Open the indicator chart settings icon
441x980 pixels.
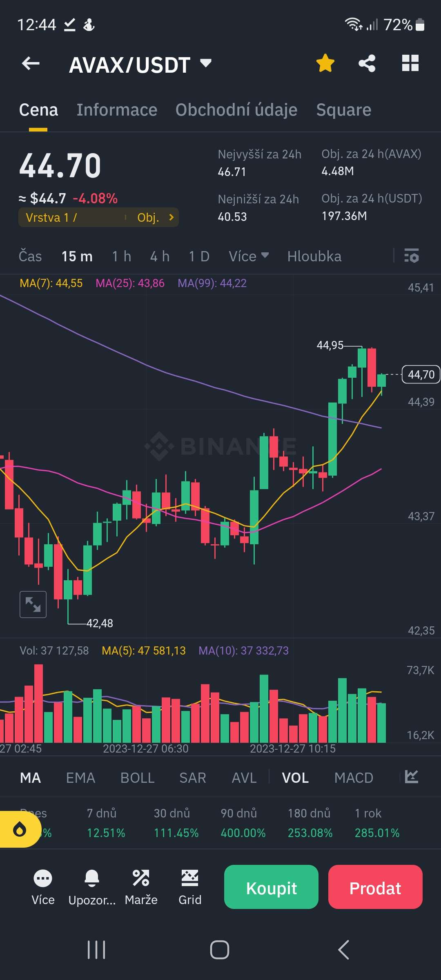click(411, 777)
